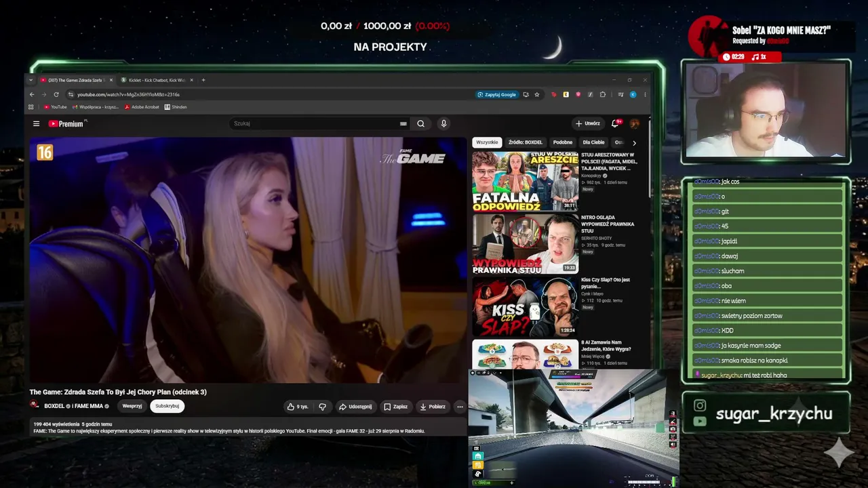Click the YouTube search magnifier button
This screenshot has width=868, height=488.
[x=420, y=124]
